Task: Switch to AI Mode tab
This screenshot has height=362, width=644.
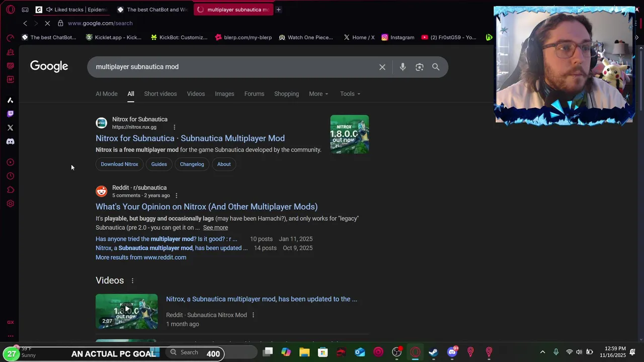Action: [107, 94]
